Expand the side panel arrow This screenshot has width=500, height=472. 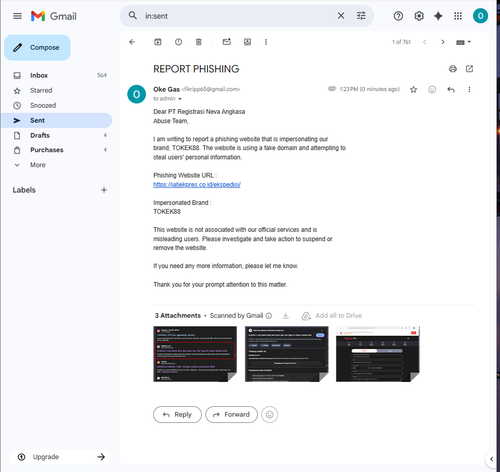tap(491, 459)
